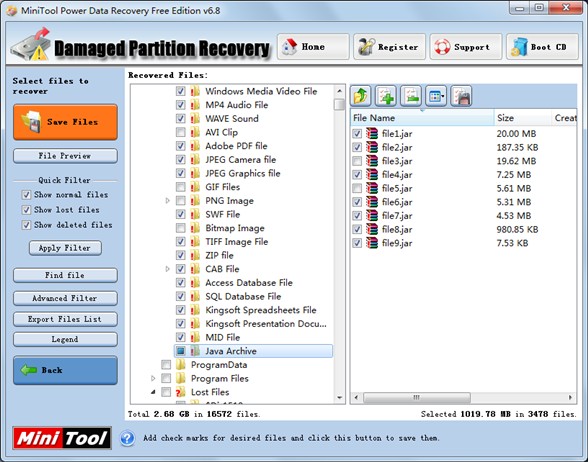The width and height of the screenshot is (588, 462).
Task: Select the SQL Database File tree row
Action: (243, 296)
